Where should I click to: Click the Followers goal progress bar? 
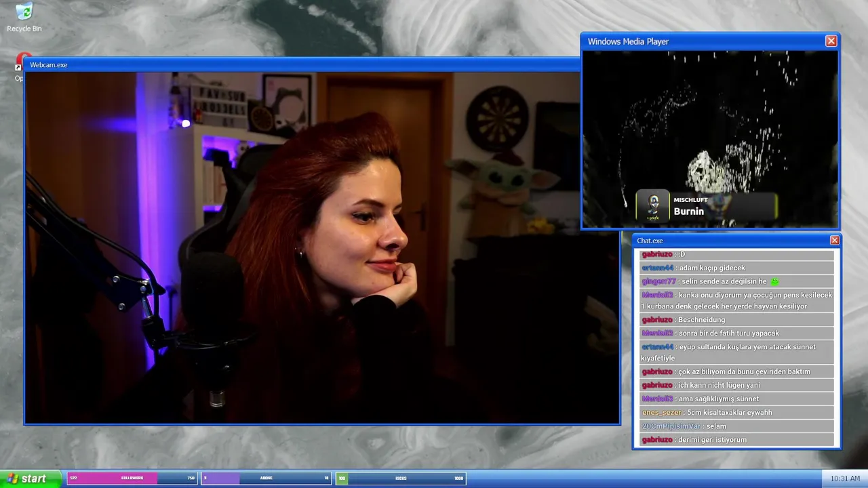[132, 479]
